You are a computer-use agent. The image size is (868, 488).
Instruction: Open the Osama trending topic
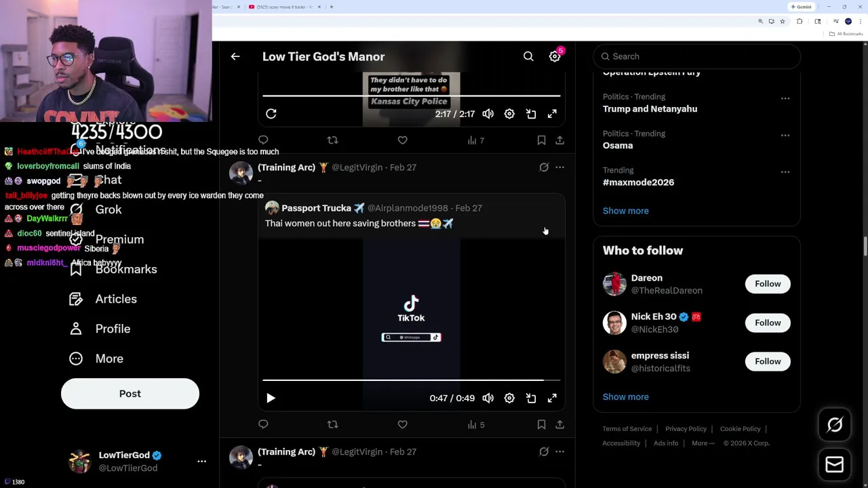[x=618, y=146]
